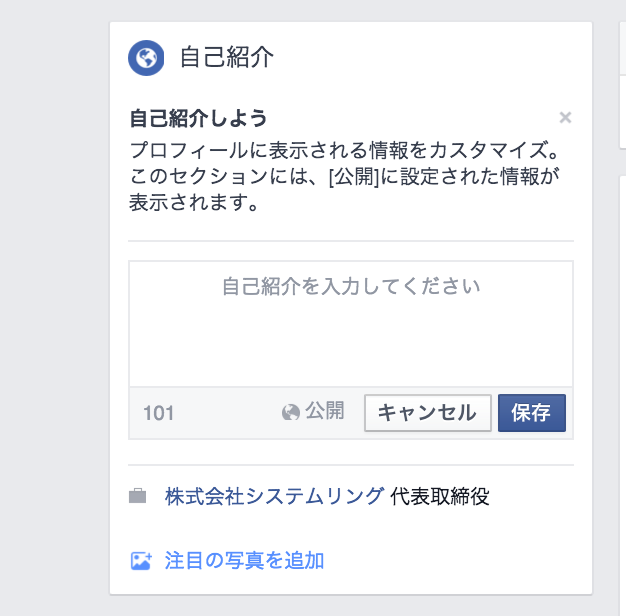Click the add photo icon with plus

pos(141,561)
